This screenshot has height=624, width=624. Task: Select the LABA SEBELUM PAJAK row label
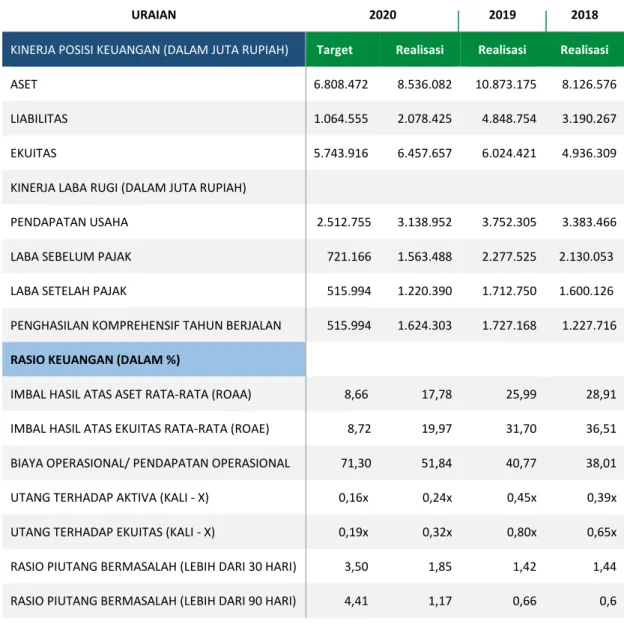(71, 257)
